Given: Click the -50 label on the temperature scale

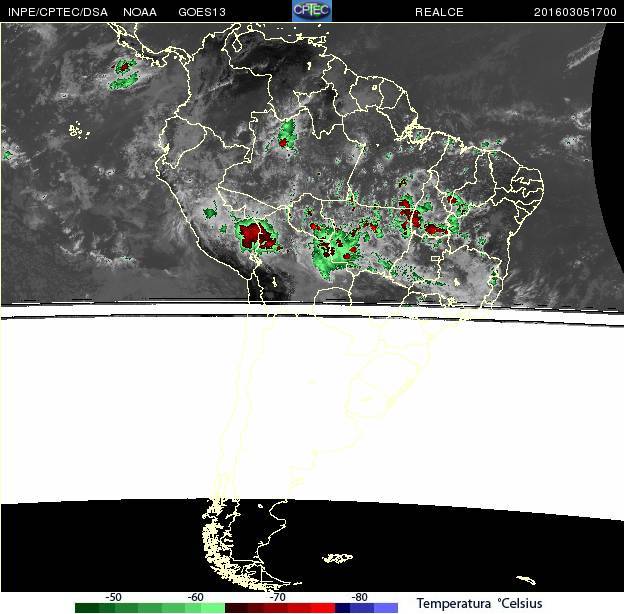Looking at the screenshot, I should pyautogui.click(x=113, y=597).
